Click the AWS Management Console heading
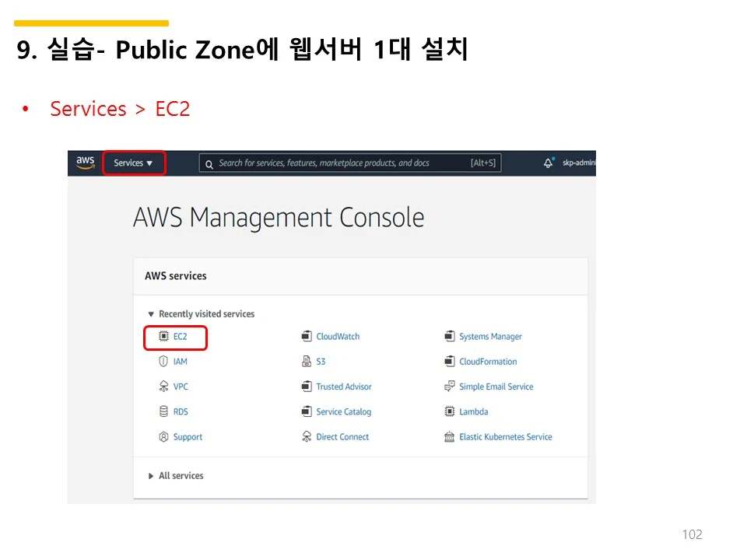 [x=279, y=218]
